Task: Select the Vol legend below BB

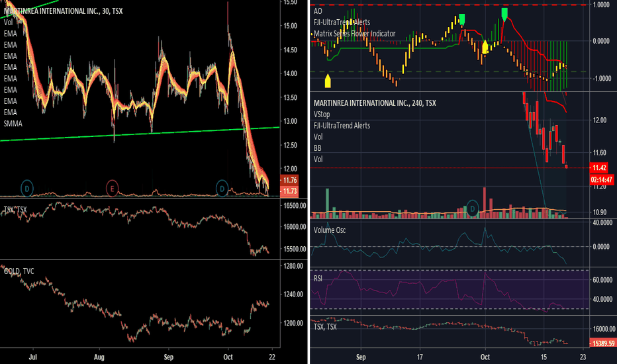Action: tap(318, 159)
